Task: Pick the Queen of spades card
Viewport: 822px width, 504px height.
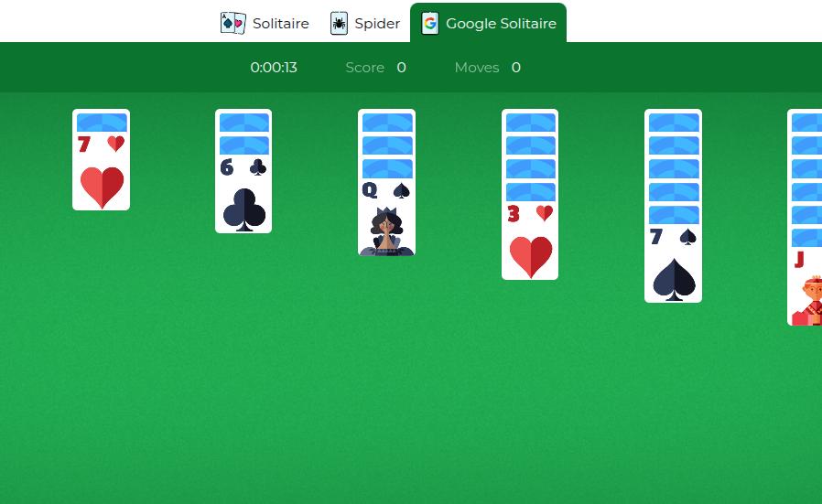Action: coord(387,217)
